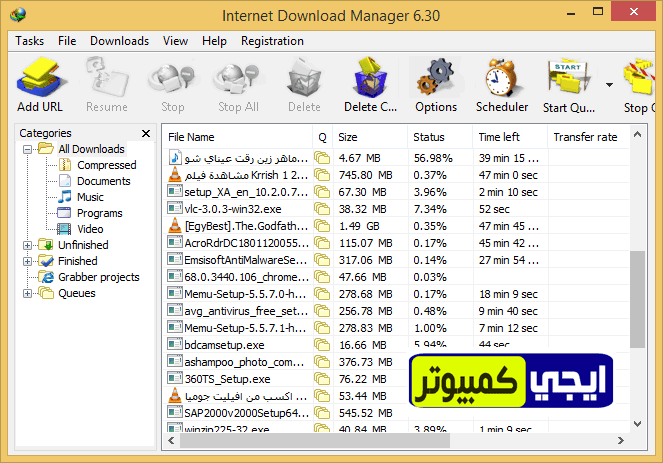Open the Tasks menu
The width and height of the screenshot is (663, 463).
(30, 41)
